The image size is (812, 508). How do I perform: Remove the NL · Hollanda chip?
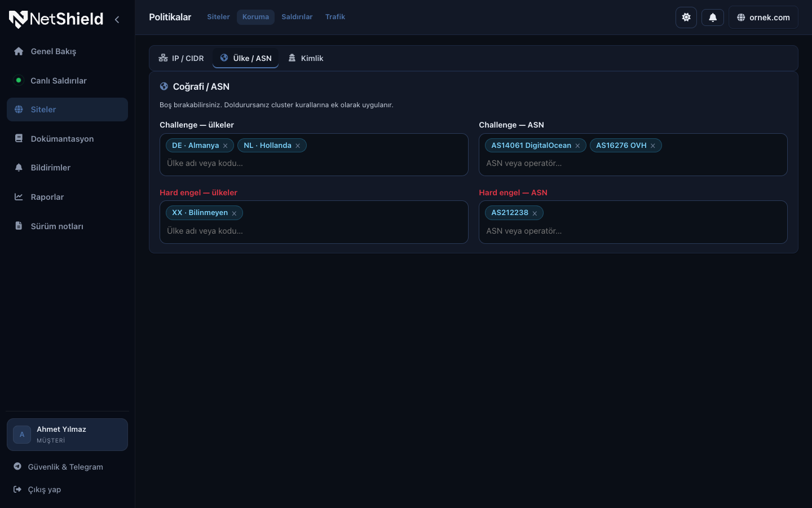point(298,146)
